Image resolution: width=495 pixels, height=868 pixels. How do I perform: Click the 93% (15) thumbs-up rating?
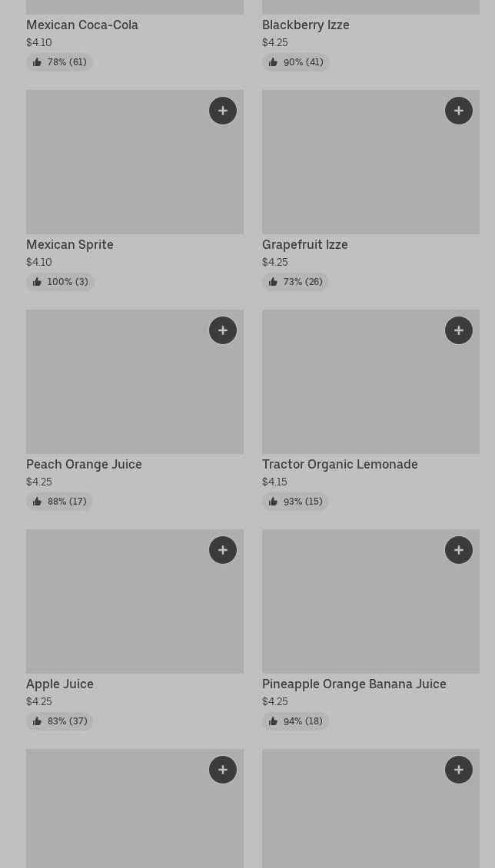tap(295, 502)
